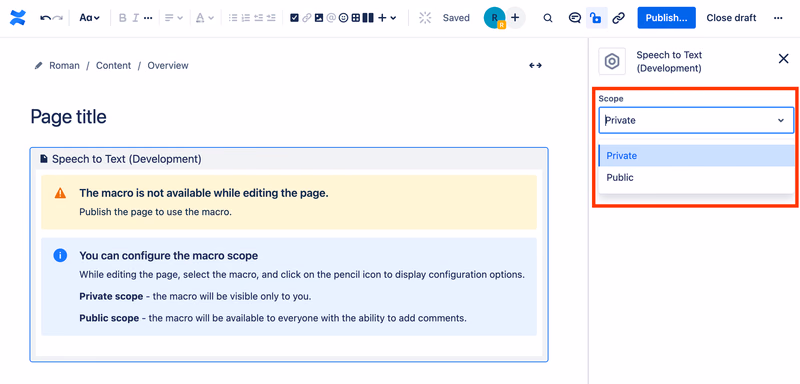Select the Public option in Scope list

click(696, 177)
